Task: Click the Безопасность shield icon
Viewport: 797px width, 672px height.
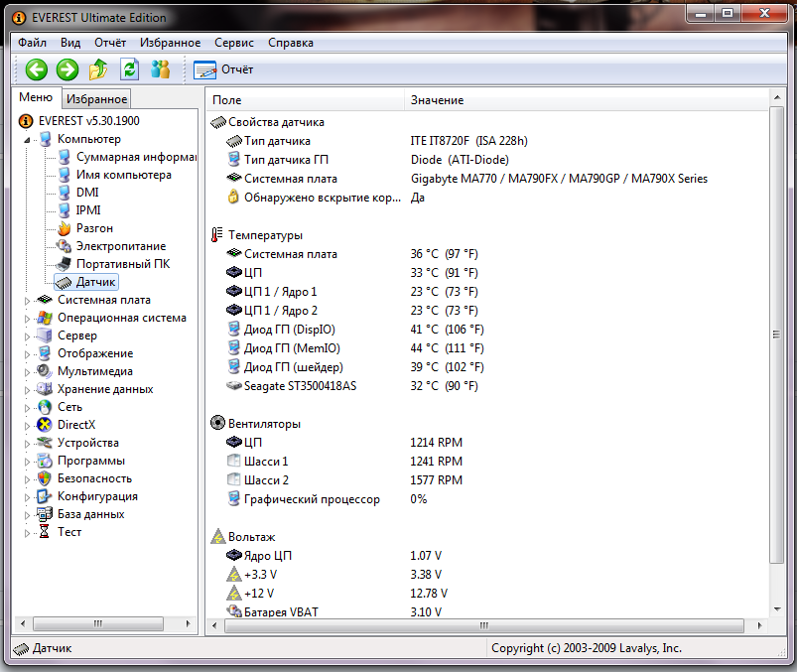Action: coord(45,478)
